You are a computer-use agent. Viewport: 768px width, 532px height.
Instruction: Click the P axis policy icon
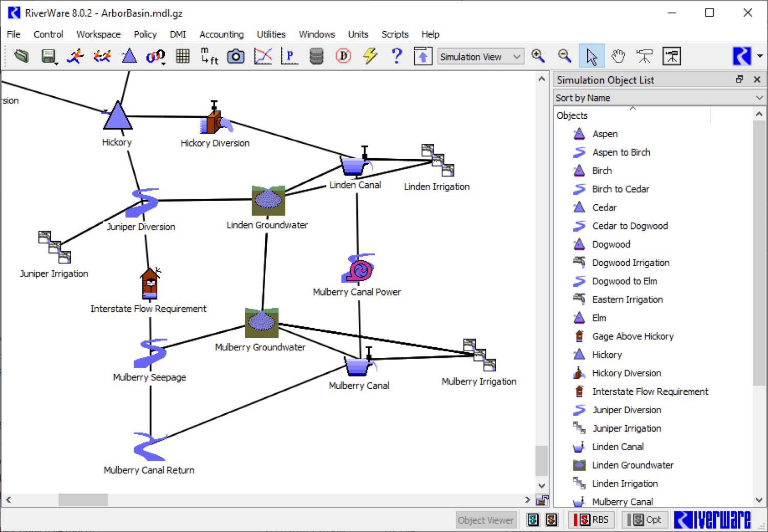click(x=290, y=56)
